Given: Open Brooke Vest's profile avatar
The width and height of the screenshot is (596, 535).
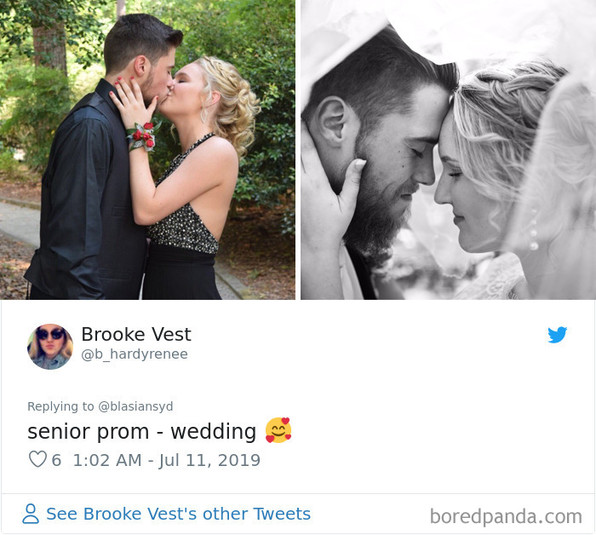Looking at the screenshot, I should coord(50,347).
